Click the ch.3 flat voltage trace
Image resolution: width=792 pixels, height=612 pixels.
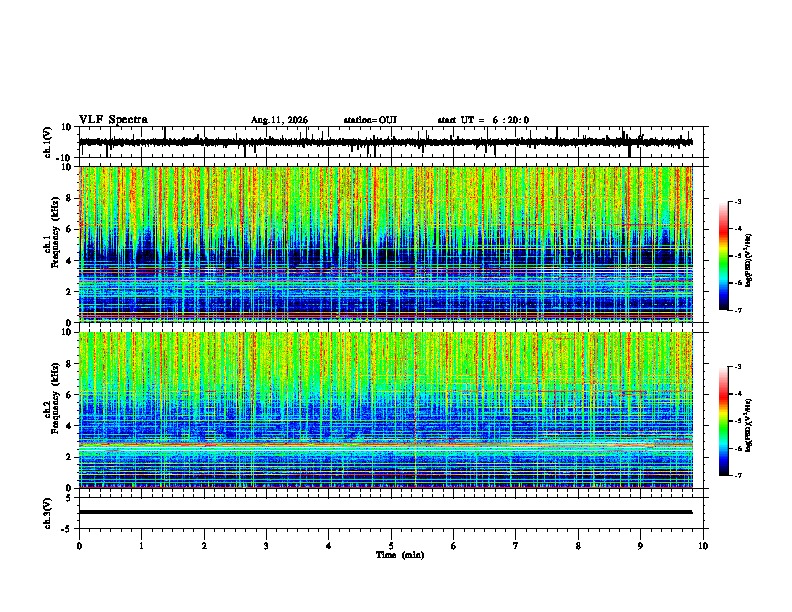385,512
